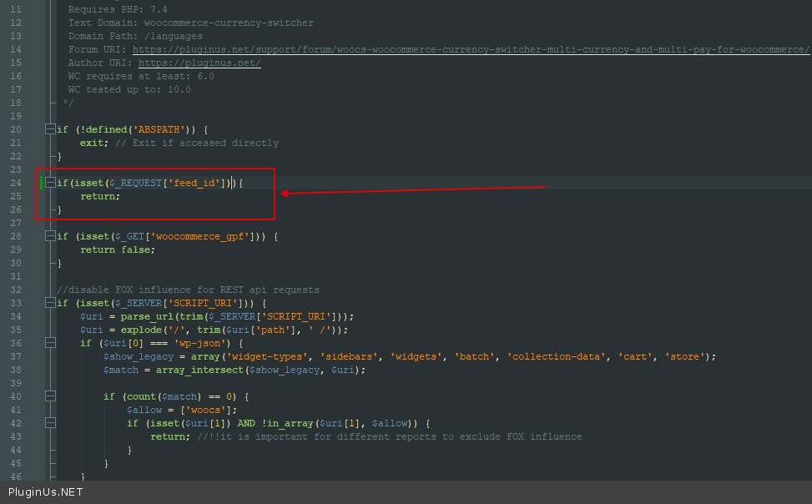Click the 'return false;' statement

coord(118,249)
